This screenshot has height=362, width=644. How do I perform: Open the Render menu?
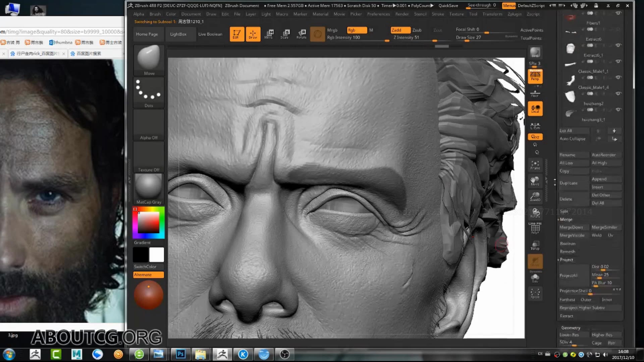pos(402,14)
